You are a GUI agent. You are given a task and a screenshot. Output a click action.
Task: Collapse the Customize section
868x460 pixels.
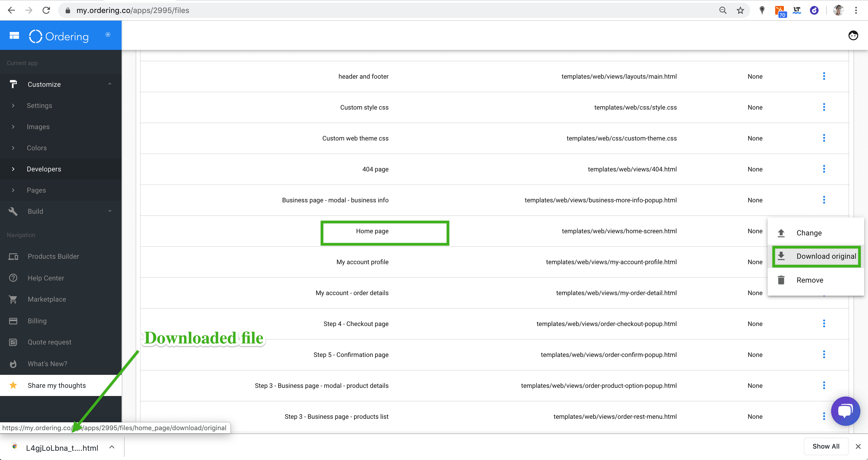tap(109, 84)
